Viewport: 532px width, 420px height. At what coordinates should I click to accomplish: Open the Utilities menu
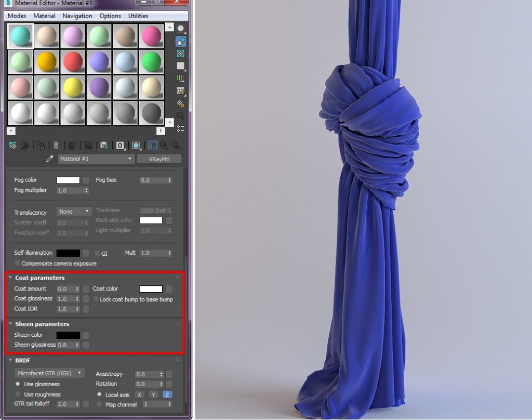pyautogui.click(x=138, y=16)
